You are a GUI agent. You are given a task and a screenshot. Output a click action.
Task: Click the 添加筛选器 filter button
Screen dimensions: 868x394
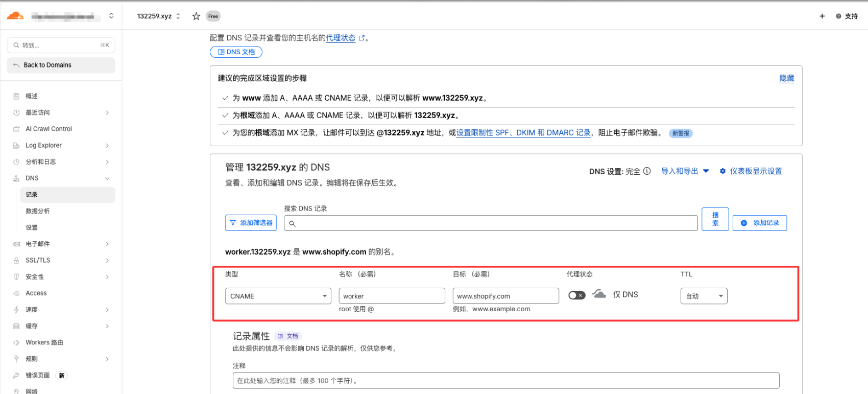coord(251,223)
